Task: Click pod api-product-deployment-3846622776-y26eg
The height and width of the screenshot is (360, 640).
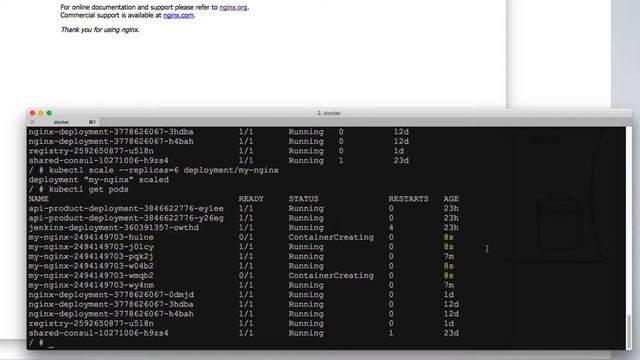Action: click(126, 218)
